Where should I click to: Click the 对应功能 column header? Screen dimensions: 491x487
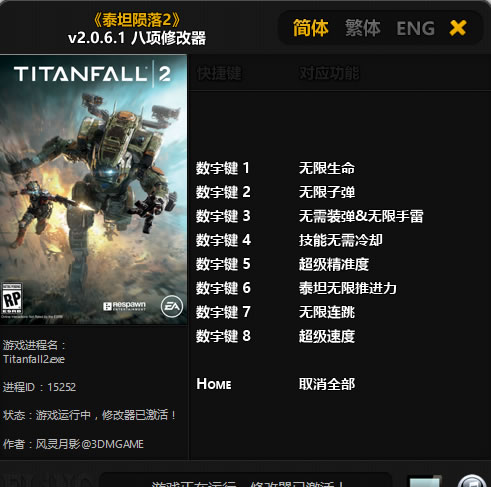point(329,73)
